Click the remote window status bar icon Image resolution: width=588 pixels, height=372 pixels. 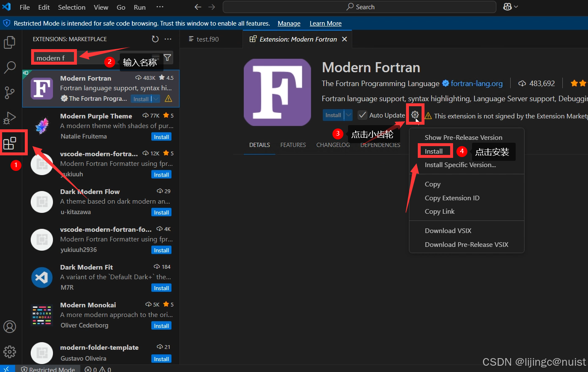[x=6, y=369]
